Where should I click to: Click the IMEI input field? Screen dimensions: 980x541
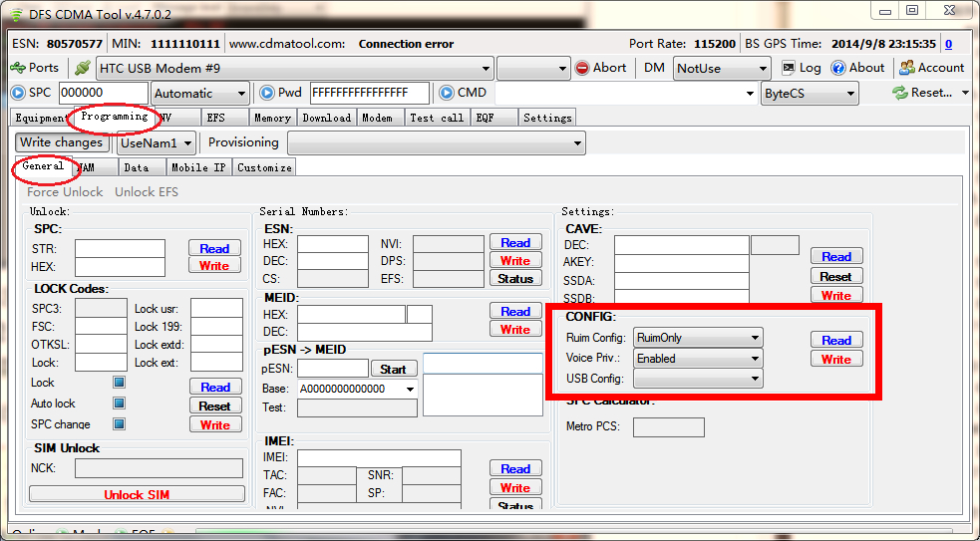tap(379, 458)
